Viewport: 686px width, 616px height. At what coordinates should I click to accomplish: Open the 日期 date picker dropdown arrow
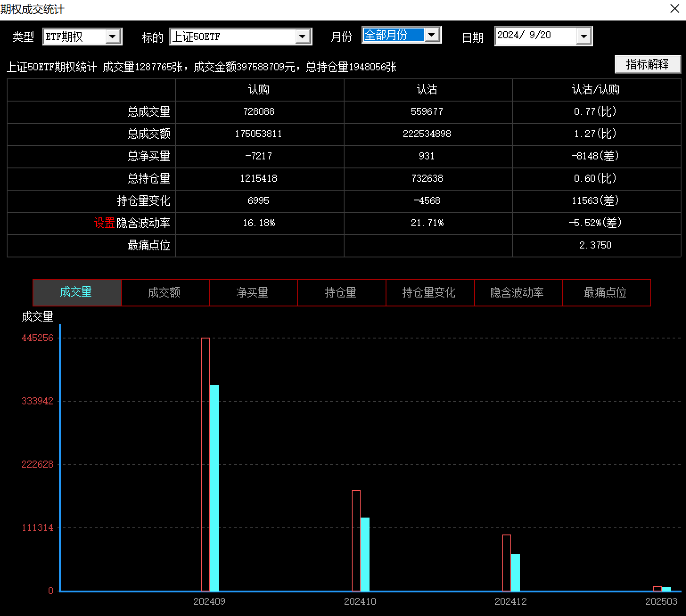tap(584, 36)
